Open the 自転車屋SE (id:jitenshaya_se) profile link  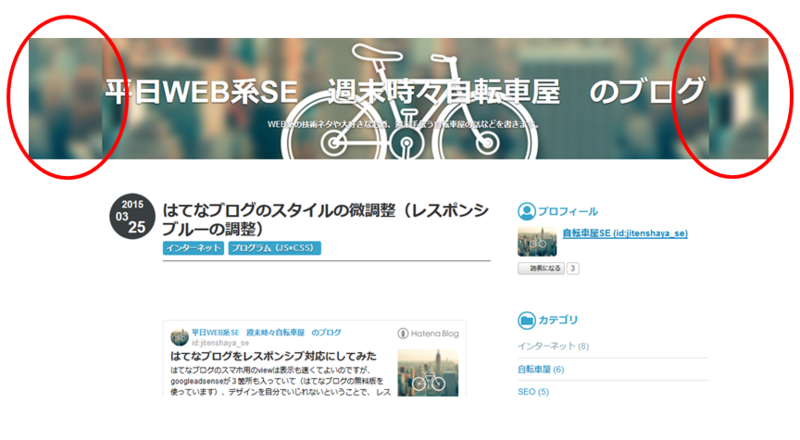click(x=625, y=233)
